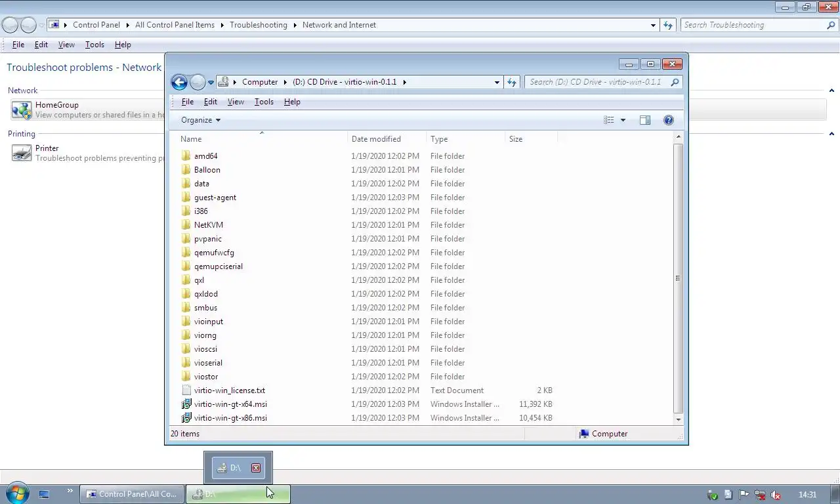The height and width of the screenshot is (504, 840).
Task: Open recent pages dropdown beside forward button
Action: click(211, 82)
